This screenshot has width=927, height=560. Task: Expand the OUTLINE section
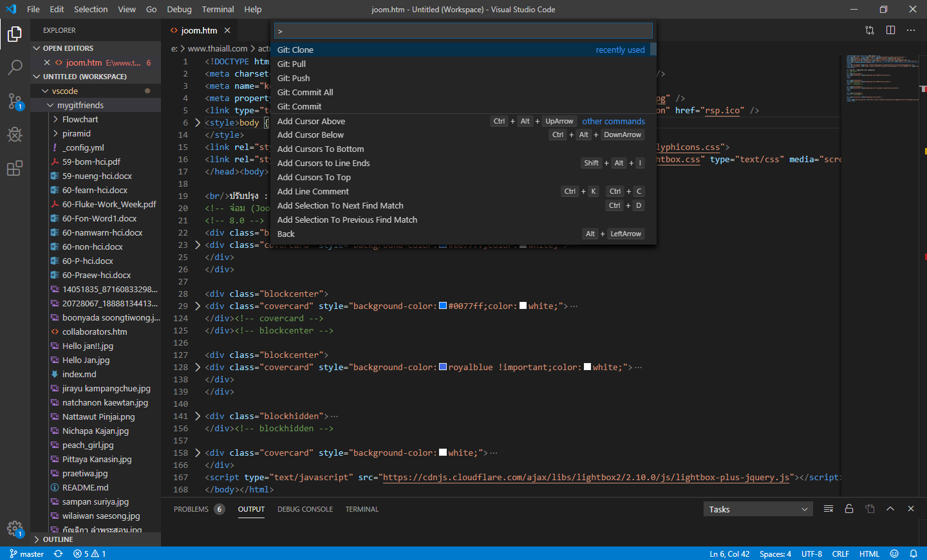click(58, 539)
